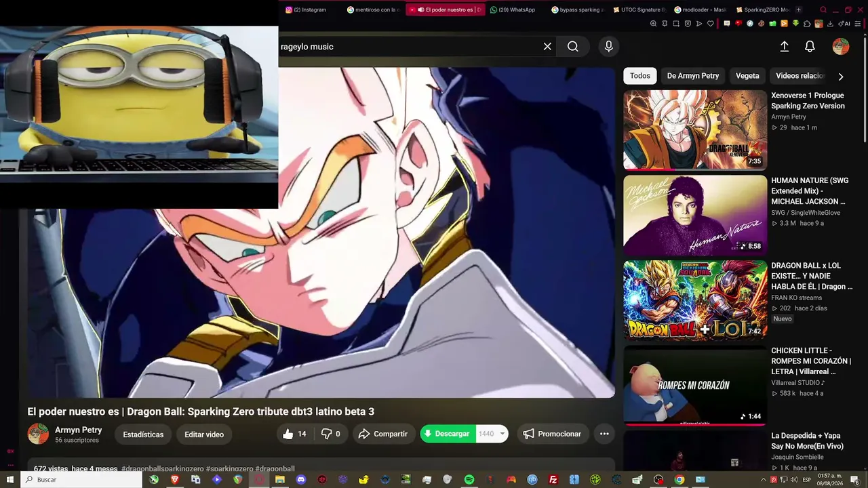Open the Human Nature Michael Jackson thumbnail

click(x=695, y=215)
